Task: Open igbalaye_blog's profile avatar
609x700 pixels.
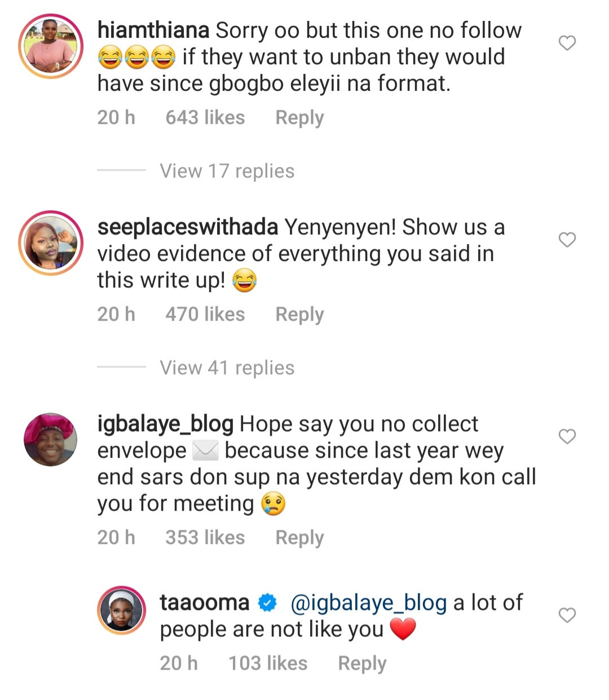Action: click(x=51, y=440)
